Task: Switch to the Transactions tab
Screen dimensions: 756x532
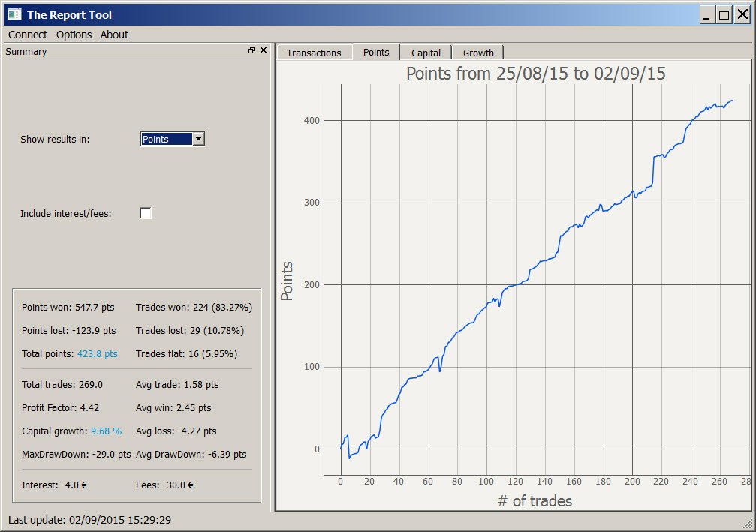Action: (x=314, y=53)
